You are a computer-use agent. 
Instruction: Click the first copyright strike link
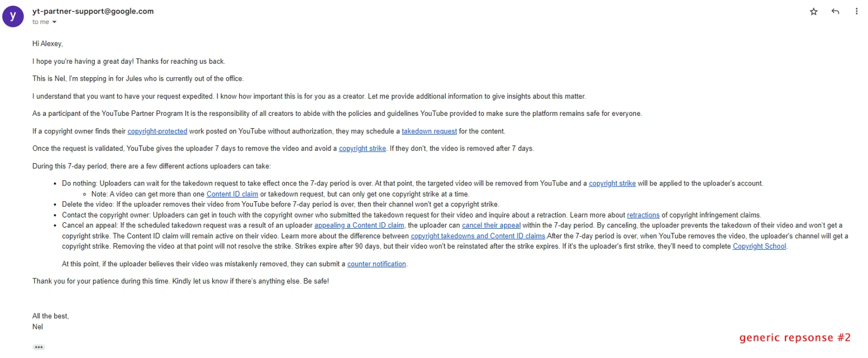pyautogui.click(x=362, y=149)
